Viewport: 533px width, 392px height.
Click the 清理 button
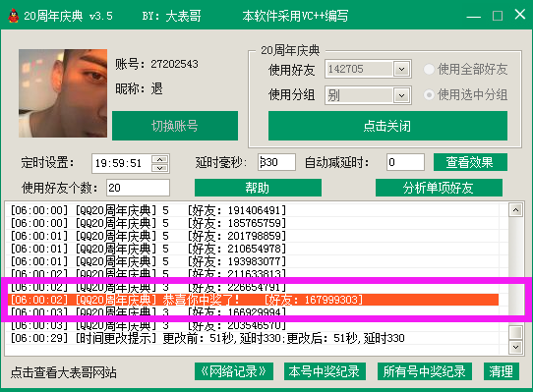pos(502,371)
